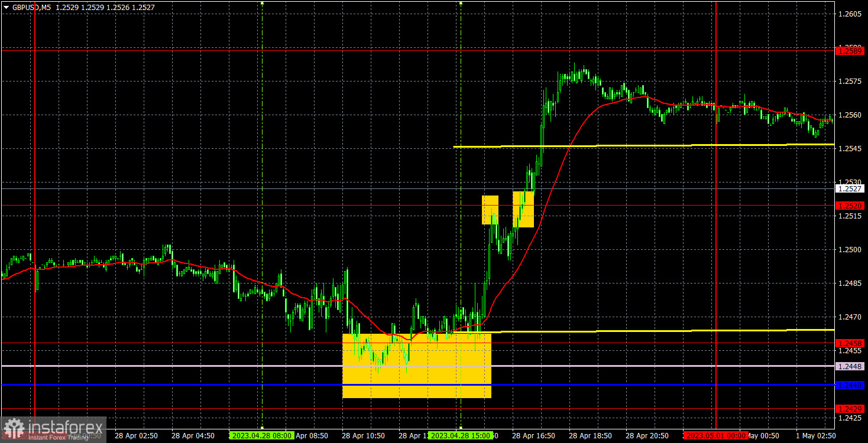Image resolution: width=868 pixels, height=443 pixels.
Task: Click the 1 May 02:50 time label
Action: [x=817, y=435]
